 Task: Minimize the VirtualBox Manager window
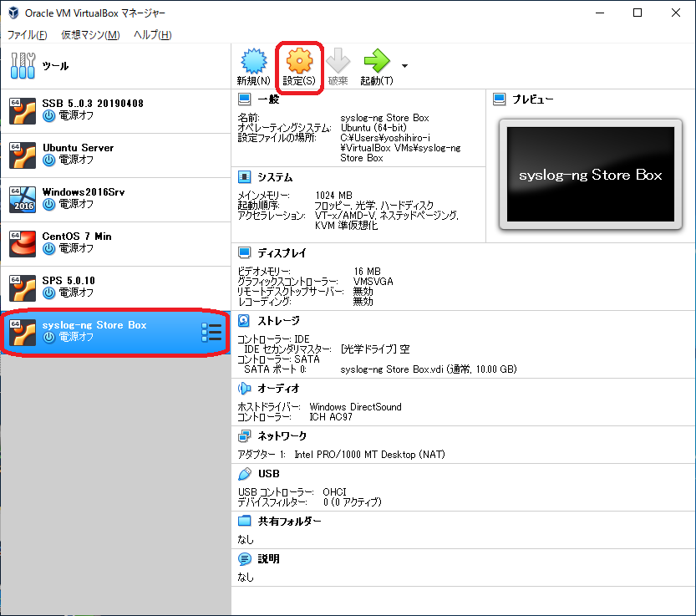[600, 13]
